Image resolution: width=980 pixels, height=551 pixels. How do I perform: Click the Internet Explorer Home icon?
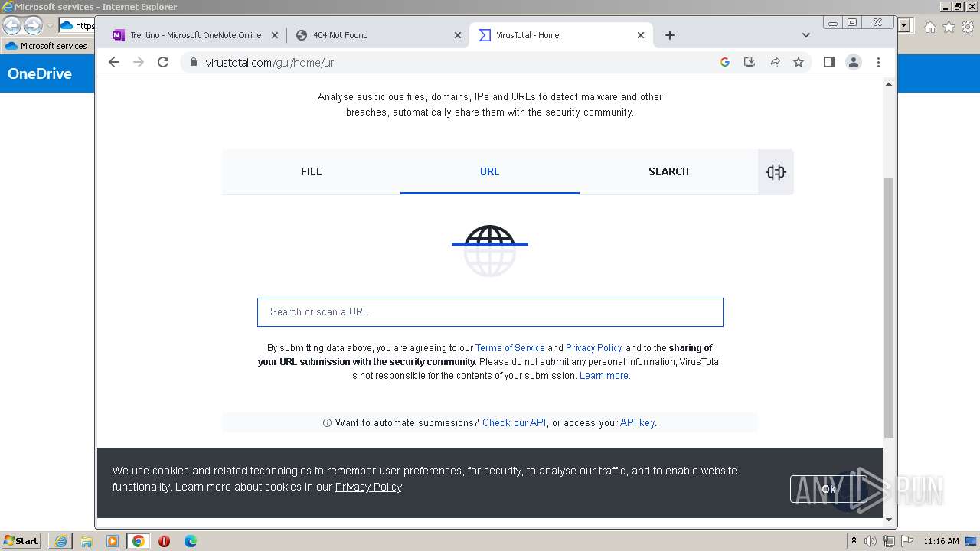[x=929, y=27]
